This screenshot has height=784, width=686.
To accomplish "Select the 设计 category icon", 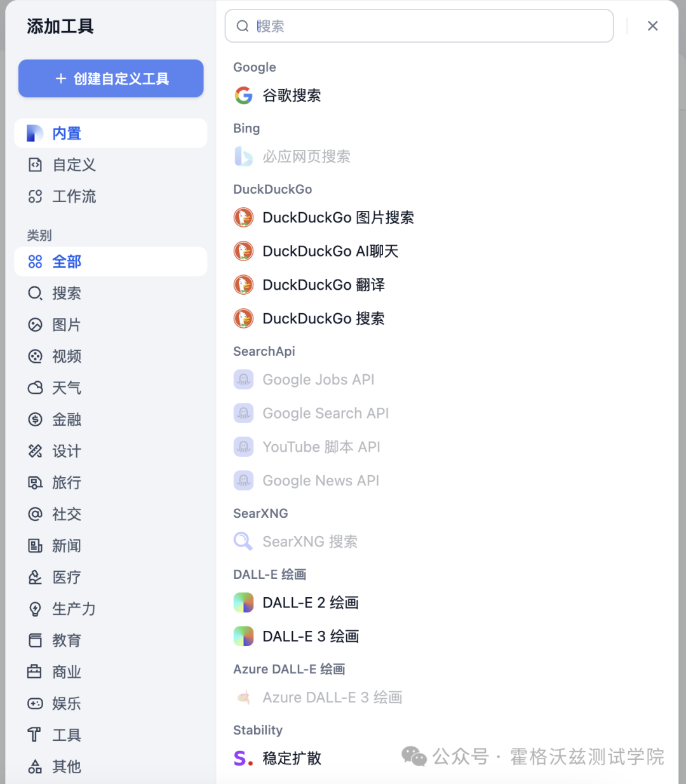I will [x=36, y=451].
